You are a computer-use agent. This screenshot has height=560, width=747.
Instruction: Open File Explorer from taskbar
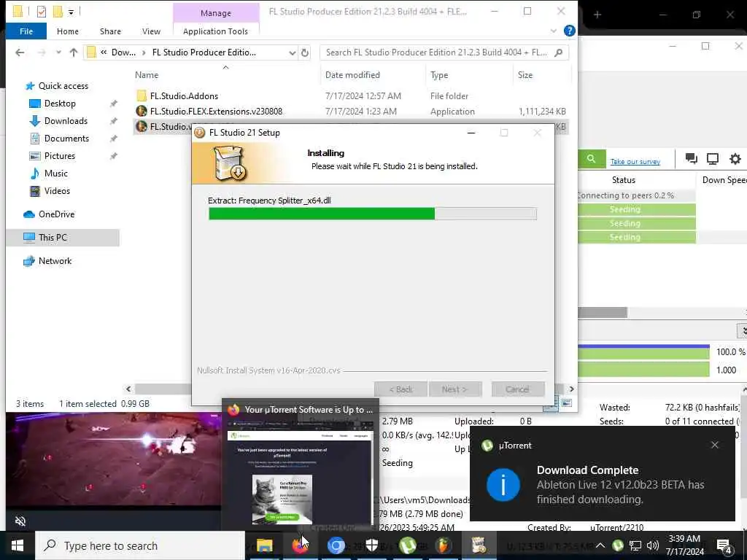[x=264, y=545]
